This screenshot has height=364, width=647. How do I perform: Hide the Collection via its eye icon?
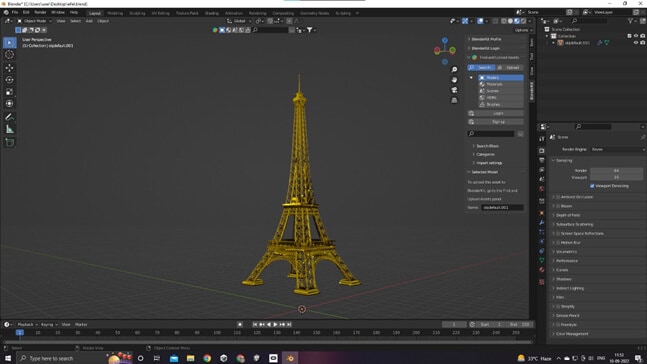[x=636, y=36]
